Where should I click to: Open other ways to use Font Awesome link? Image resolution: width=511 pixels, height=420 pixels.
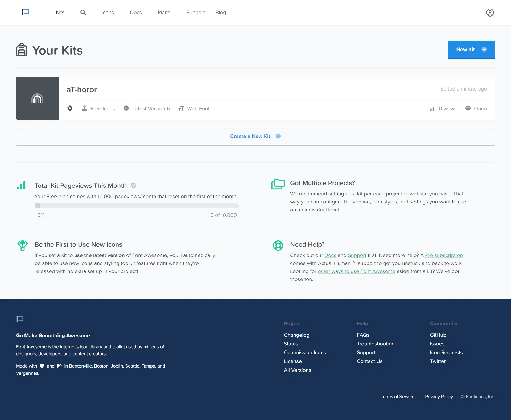(x=356, y=271)
